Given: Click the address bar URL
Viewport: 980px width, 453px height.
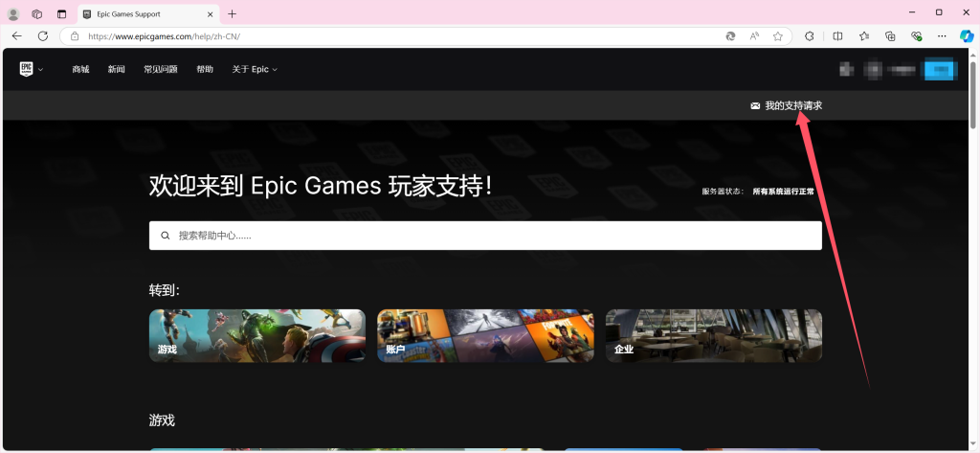Looking at the screenshot, I should [164, 36].
